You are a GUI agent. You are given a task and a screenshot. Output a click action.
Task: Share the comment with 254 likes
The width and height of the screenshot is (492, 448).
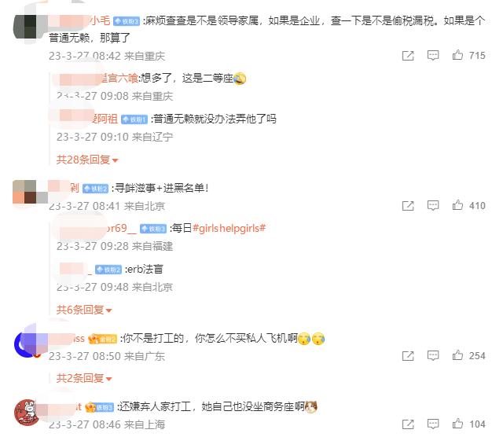408,356
